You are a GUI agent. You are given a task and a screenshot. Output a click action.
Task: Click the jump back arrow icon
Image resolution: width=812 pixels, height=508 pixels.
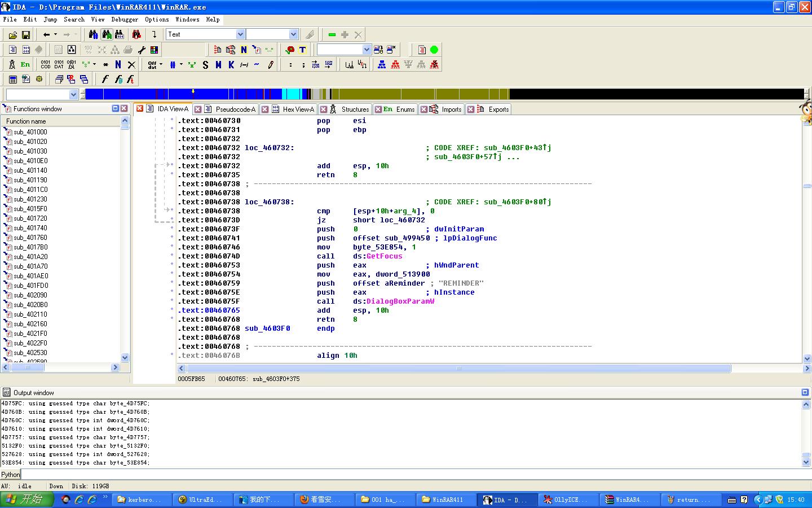[x=47, y=35]
